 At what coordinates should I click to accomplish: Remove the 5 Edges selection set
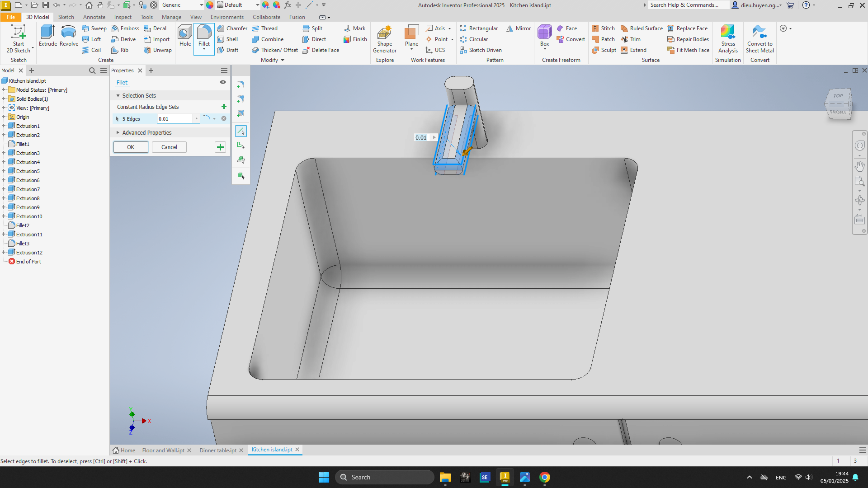pyautogui.click(x=224, y=118)
